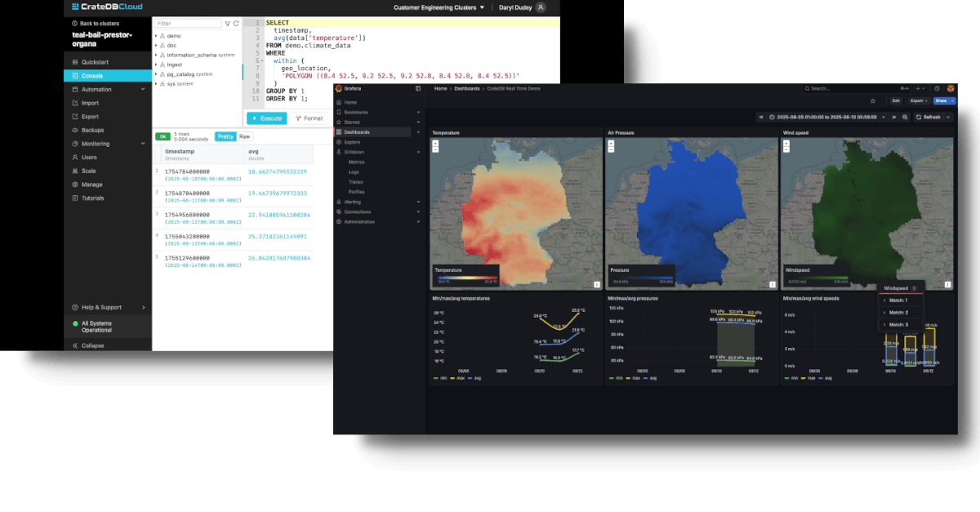Viewport: 980px width, 512px height.
Task: Click the refresh icon in the dashboard toolbar
Action: point(919,117)
